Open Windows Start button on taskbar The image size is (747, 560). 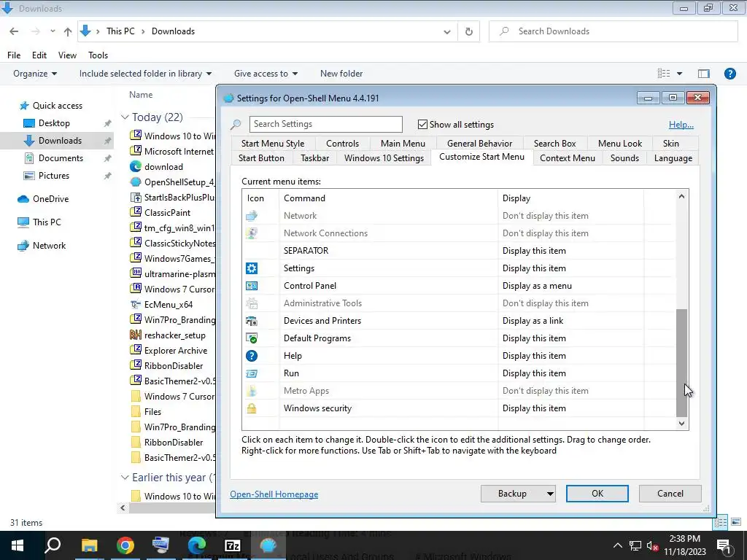coord(18,545)
